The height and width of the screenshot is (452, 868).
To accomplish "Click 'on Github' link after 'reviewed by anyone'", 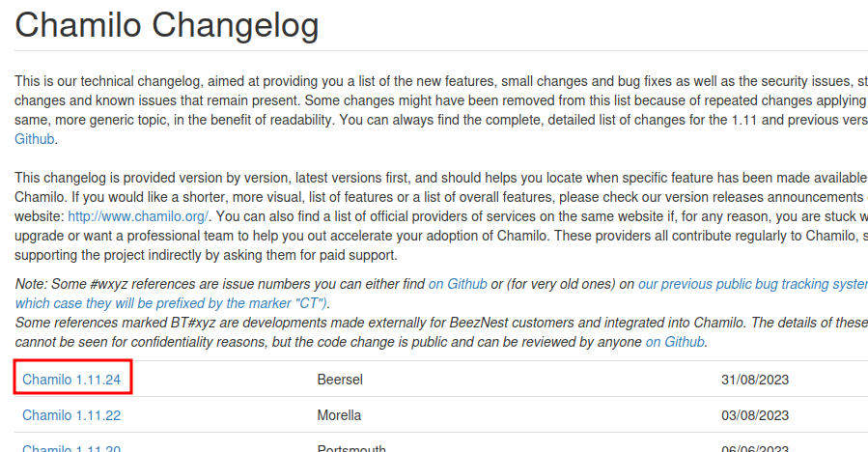I will (x=675, y=342).
